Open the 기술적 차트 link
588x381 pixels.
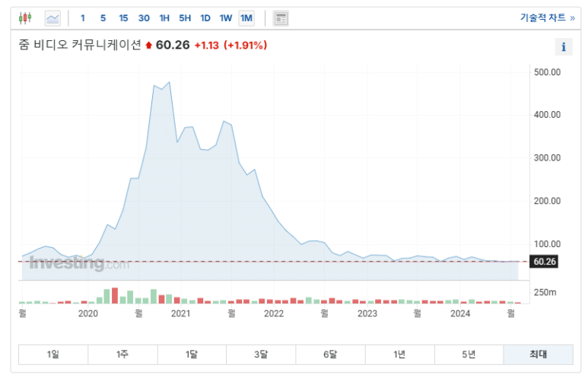[x=547, y=17]
